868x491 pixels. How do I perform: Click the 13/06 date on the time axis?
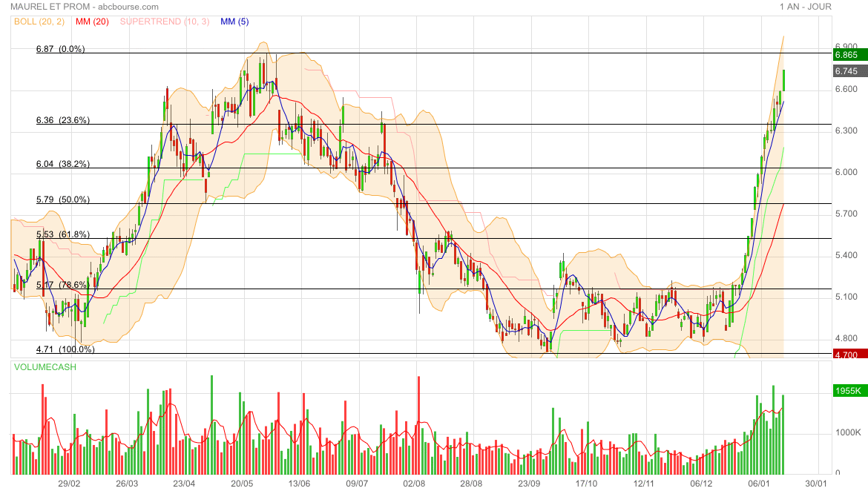pos(300,484)
